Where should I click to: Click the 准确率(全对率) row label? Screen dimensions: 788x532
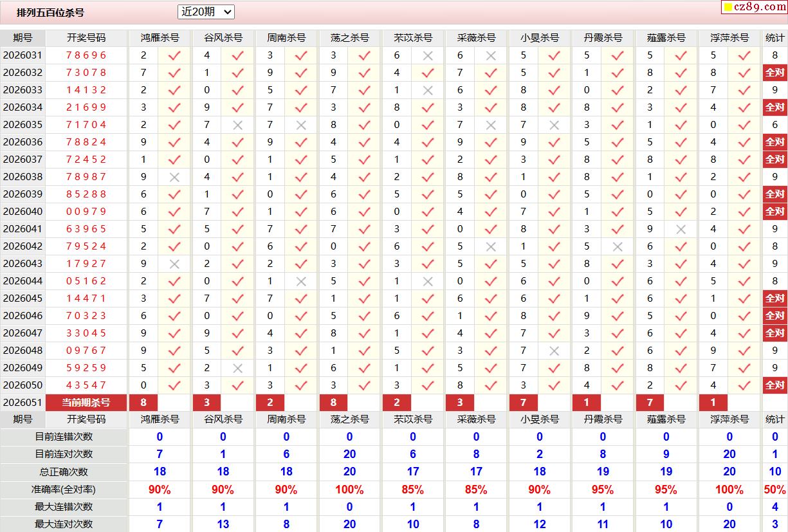[x=64, y=490]
